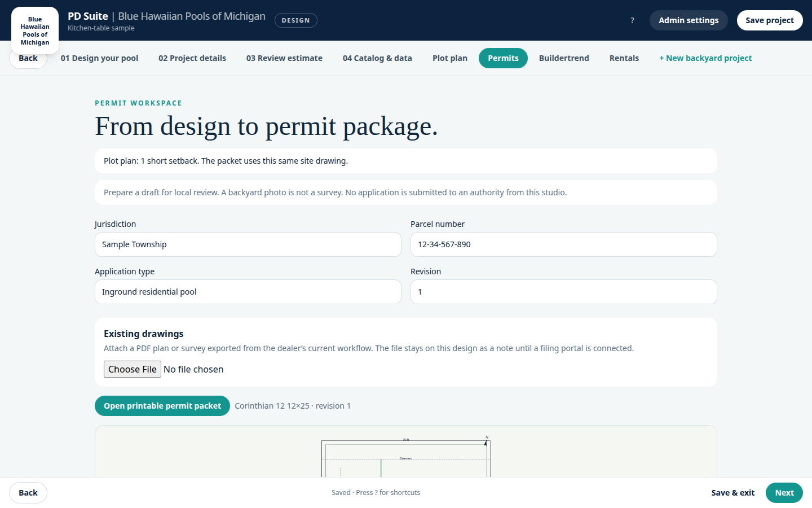Click the Revision number field
The image size is (812, 508).
click(x=564, y=292)
